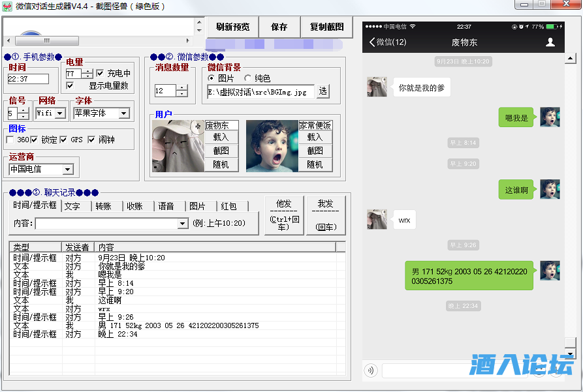The height and width of the screenshot is (392, 583).
Task: Enable the 360 icon checkbox
Action: click(x=10, y=140)
